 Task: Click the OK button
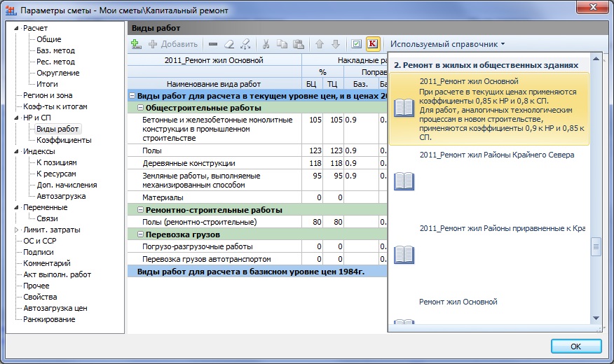(x=576, y=346)
